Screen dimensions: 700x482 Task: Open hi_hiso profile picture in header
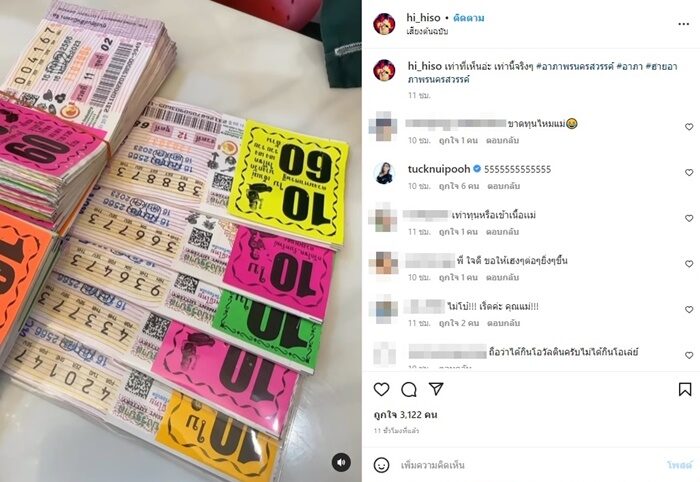pos(384,24)
